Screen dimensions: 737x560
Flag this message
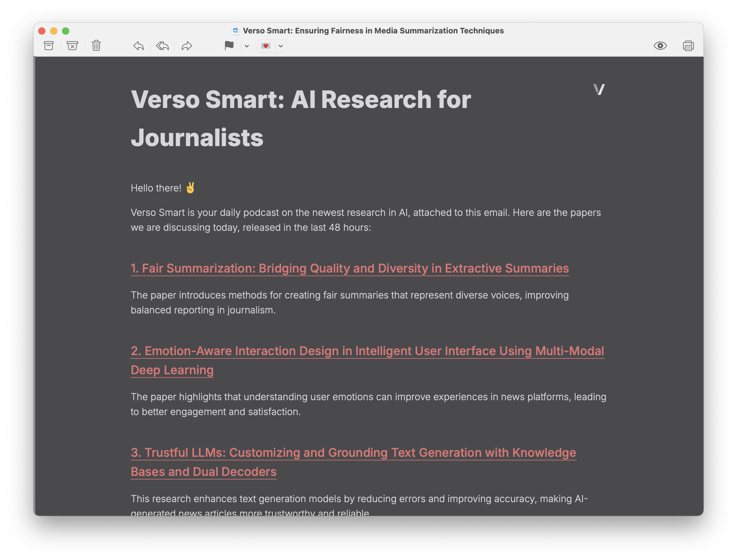tap(230, 46)
